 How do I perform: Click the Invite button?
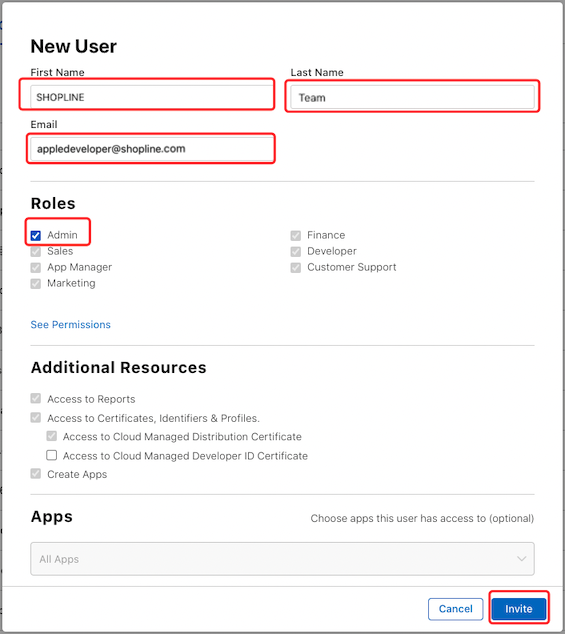[x=518, y=609]
